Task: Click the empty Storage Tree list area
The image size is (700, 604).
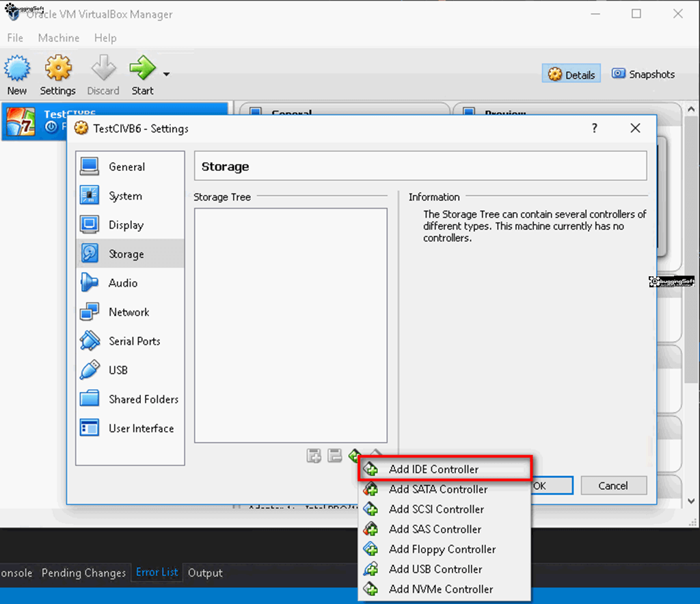Action: [291, 325]
